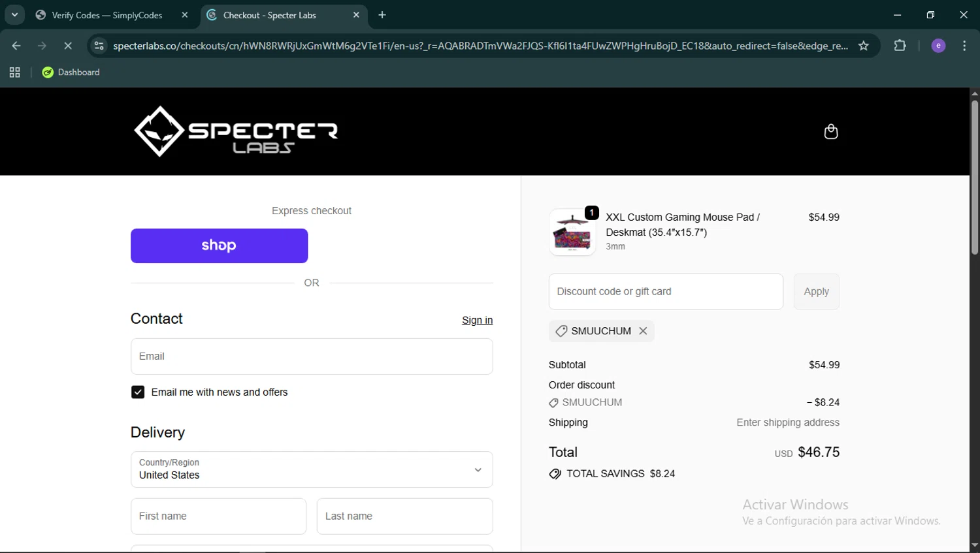The width and height of the screenshot is (980, 553).
Task: Click the $46.75 total amount
Action: (819, 452)
